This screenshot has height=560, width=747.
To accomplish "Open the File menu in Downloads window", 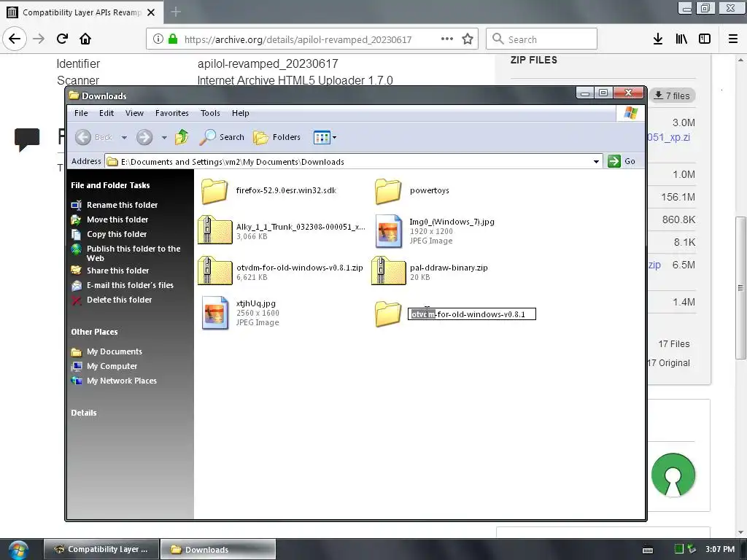I will click(81, 113).
